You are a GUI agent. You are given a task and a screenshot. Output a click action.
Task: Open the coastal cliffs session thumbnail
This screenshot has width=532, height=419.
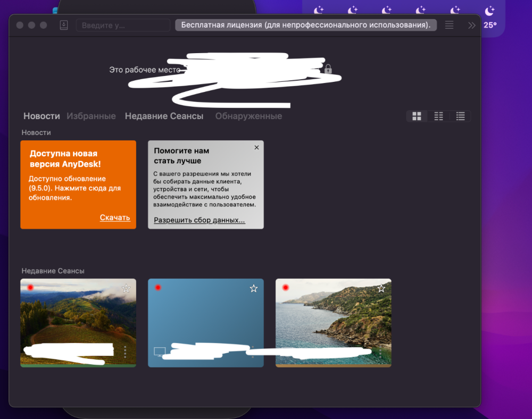tap(333, 323)
